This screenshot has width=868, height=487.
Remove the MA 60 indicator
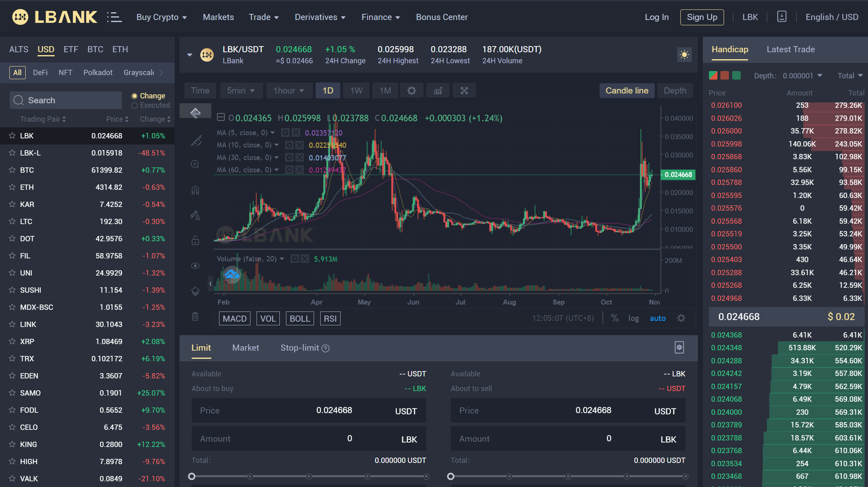(300, 170)
